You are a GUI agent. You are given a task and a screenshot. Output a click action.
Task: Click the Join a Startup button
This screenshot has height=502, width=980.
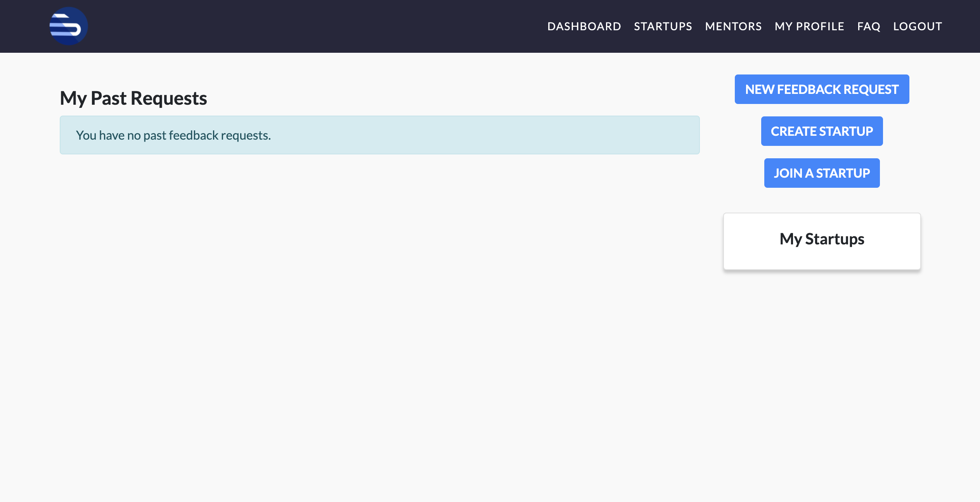[x=822, y=173]
